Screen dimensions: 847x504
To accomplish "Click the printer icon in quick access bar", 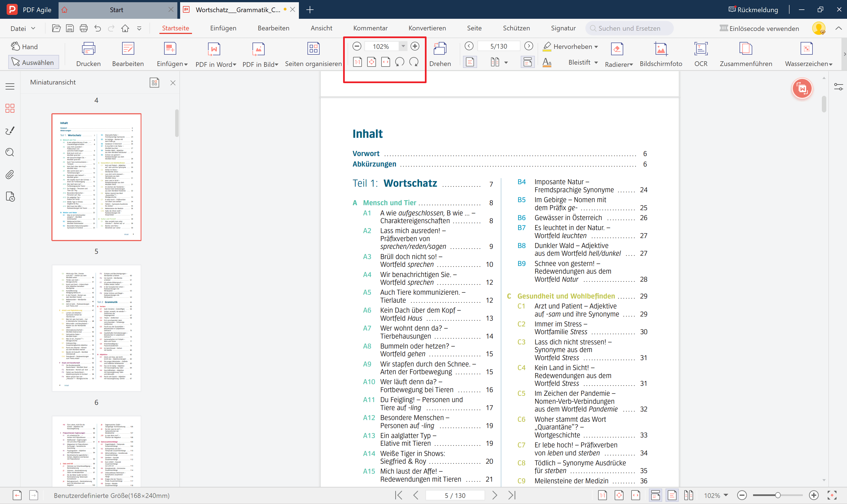I will coord(84,28).
